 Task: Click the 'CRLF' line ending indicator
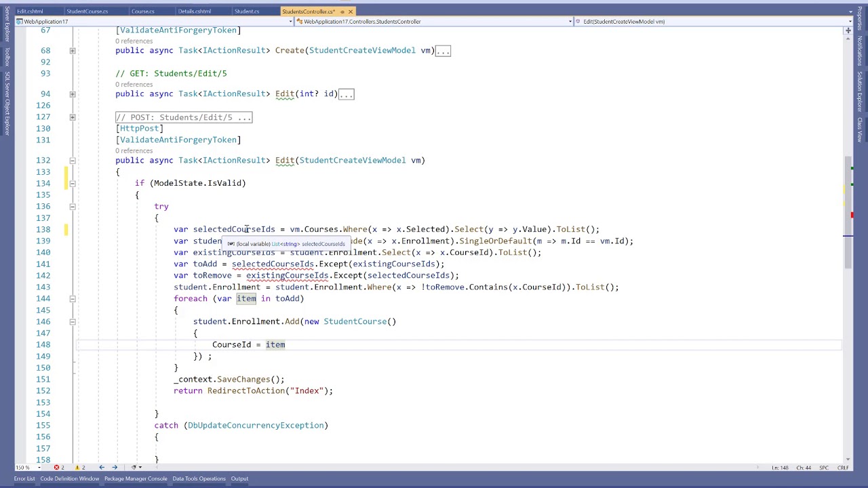pyautogui.click(x=844, y=468)
